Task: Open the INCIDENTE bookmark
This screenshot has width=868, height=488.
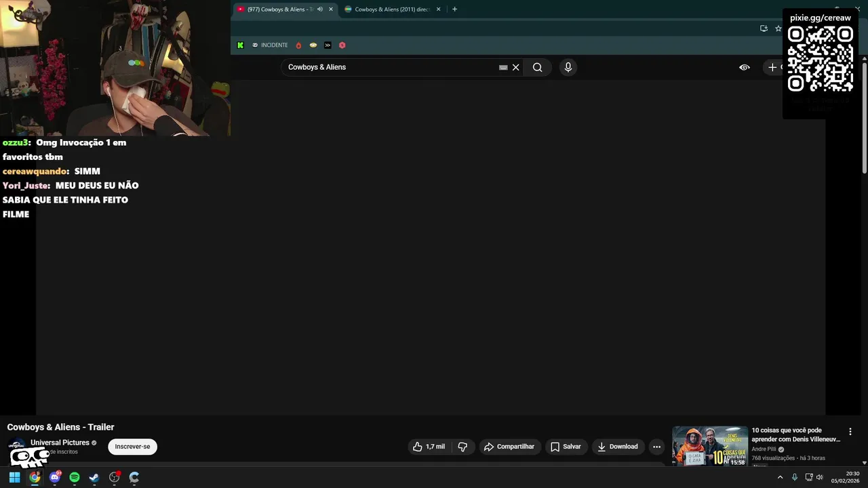Action: pos(270,45)
